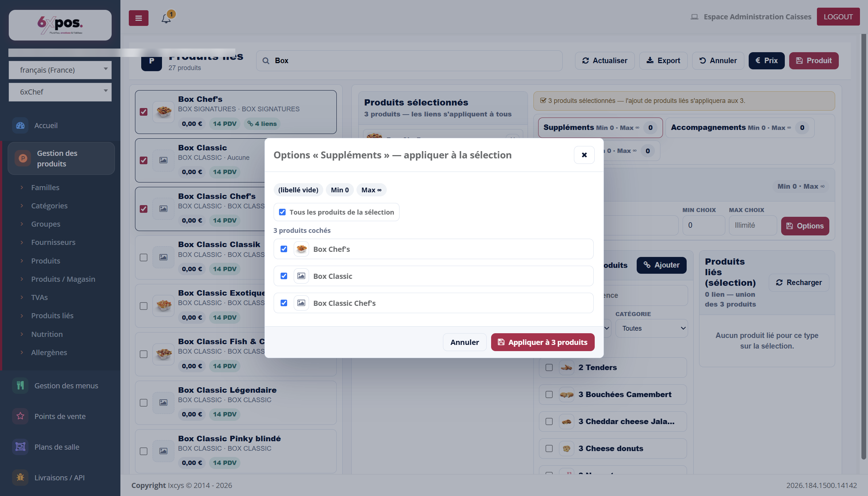Screen dimensions: 868x496
Task: Click the Points de vente star icon
Action: pos(20,416)
